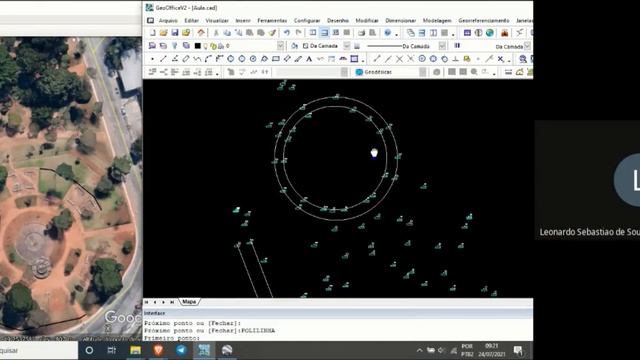Image resolution: width=640 pixels, height=360 pixels.
Task: Click the first-sheet navigation arrow
Action: [x=147, y=302]
